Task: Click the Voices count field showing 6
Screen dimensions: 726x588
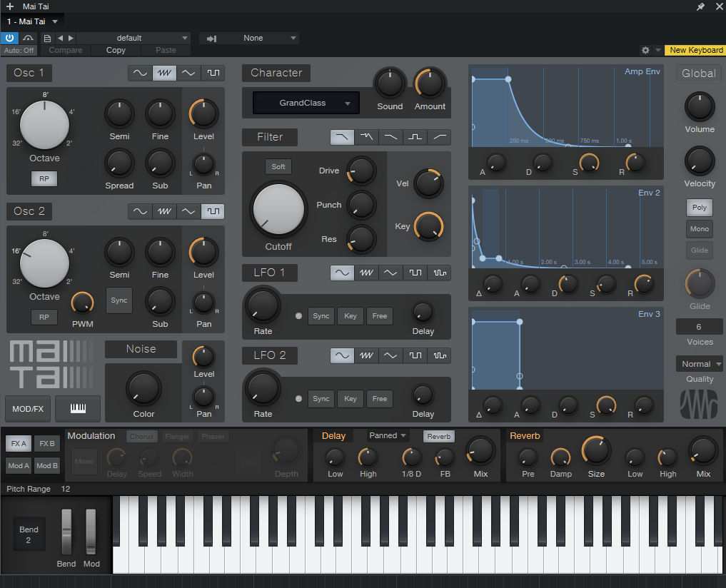Action: (699, 326)
